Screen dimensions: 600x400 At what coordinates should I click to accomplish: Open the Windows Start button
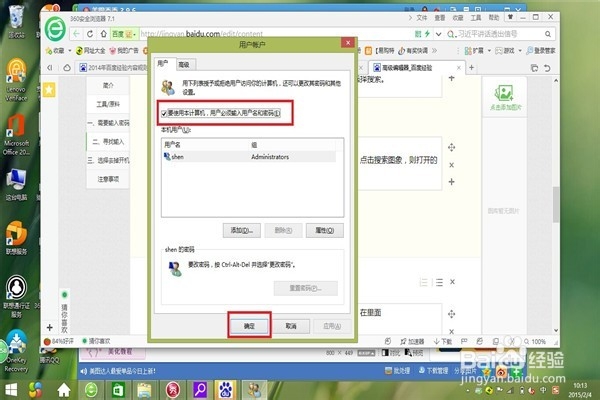click(x=11, y=390)
